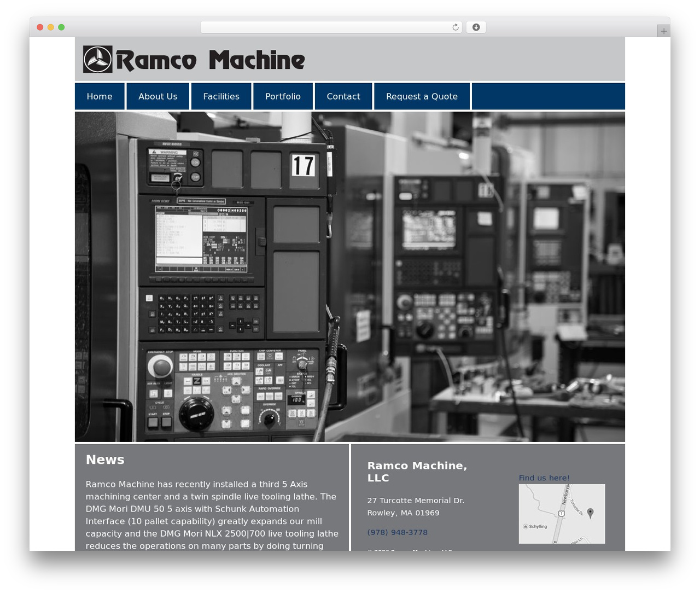This screenshot has height=593, width=700.
Task: Open the browser downloads button
Action: (476, 27)
